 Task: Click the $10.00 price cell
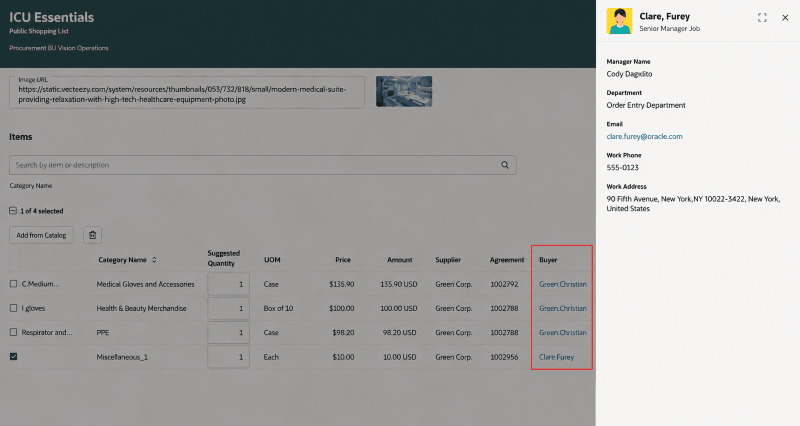(343, 357)
